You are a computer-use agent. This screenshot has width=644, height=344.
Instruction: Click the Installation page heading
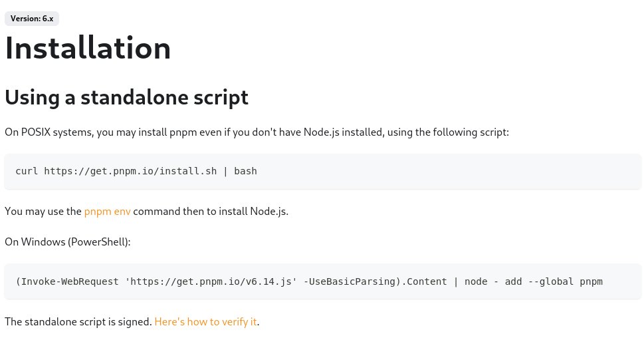tap(88, 48)
